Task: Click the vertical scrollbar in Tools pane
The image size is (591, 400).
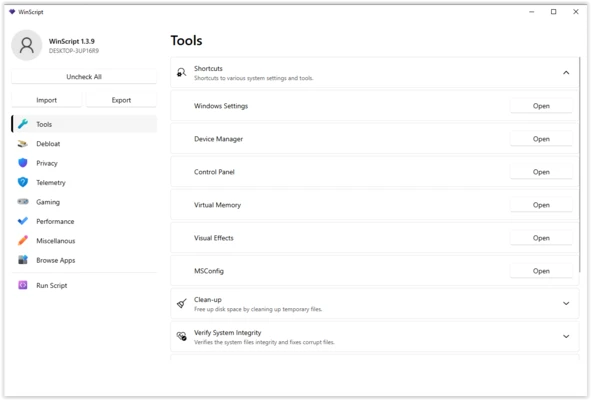Action: click(579, 164)
